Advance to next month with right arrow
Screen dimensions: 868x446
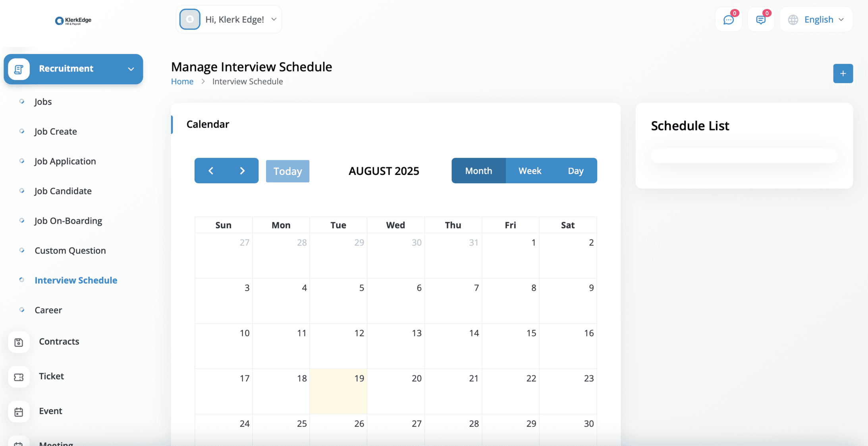click(x=242, y=171)
